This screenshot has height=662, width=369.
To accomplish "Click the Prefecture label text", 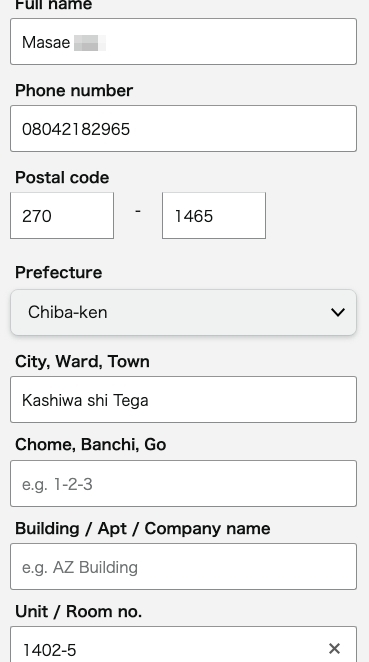I will [59, 272].
